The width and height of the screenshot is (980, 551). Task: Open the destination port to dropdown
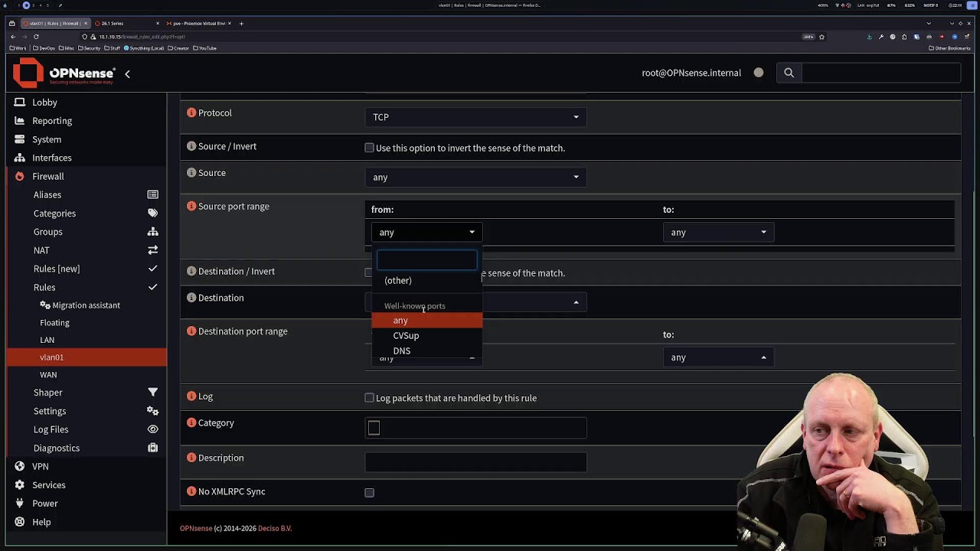click(719, 357)
